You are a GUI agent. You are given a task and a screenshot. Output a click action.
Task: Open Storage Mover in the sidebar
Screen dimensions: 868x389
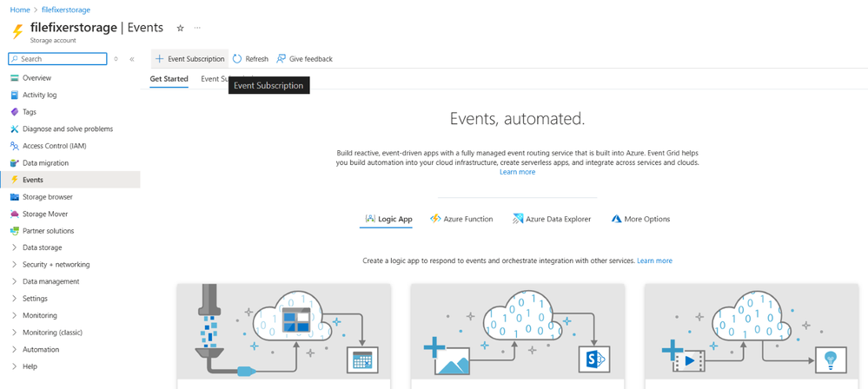point(70,214)
